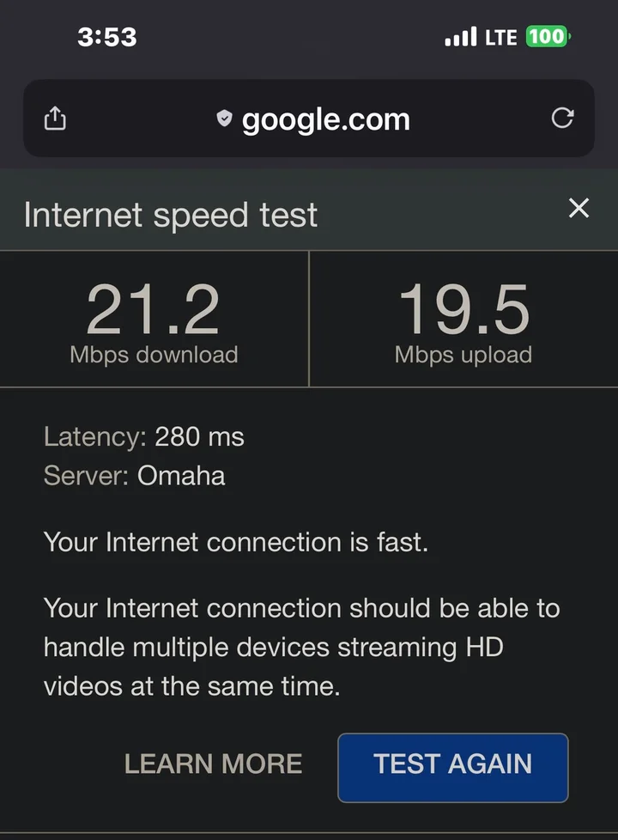Tap the 19.5 Mbps upload result

point(463,309)
